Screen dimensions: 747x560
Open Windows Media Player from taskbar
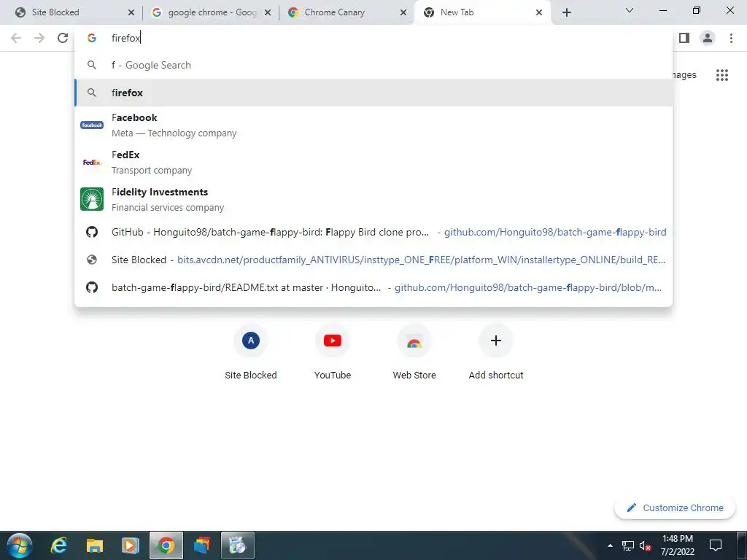130,545
